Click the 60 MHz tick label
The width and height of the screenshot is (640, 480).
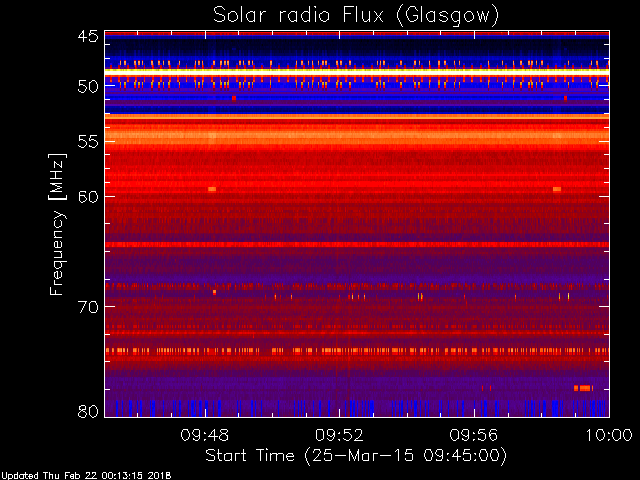(88, 196)
